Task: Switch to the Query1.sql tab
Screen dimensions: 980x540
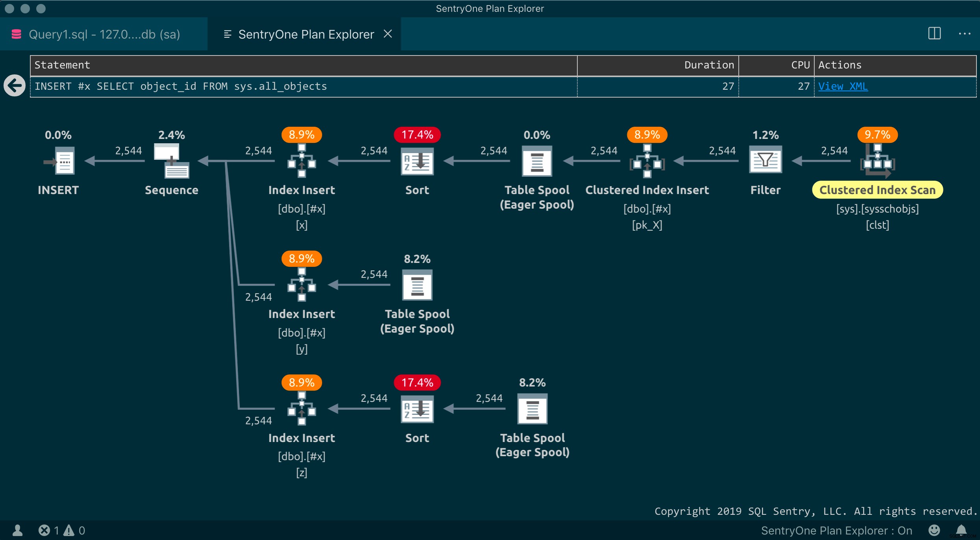Action: click(x=104, y=34)
